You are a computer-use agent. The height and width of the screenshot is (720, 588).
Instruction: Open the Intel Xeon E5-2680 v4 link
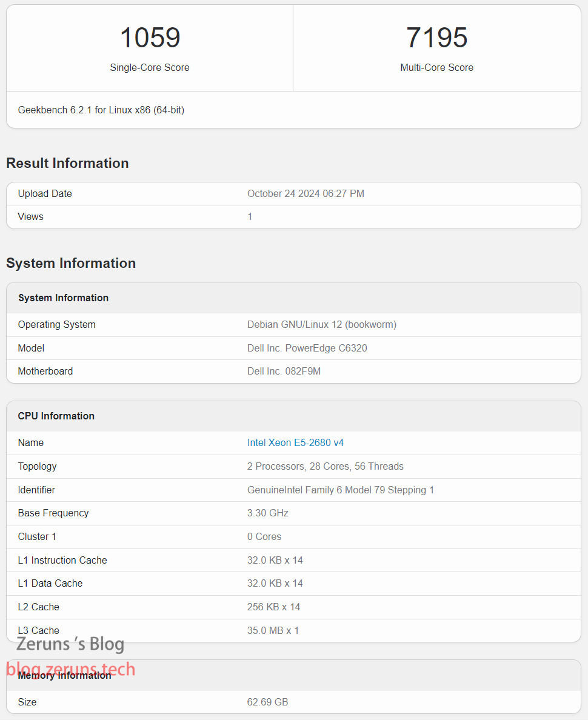pos(295,443)
